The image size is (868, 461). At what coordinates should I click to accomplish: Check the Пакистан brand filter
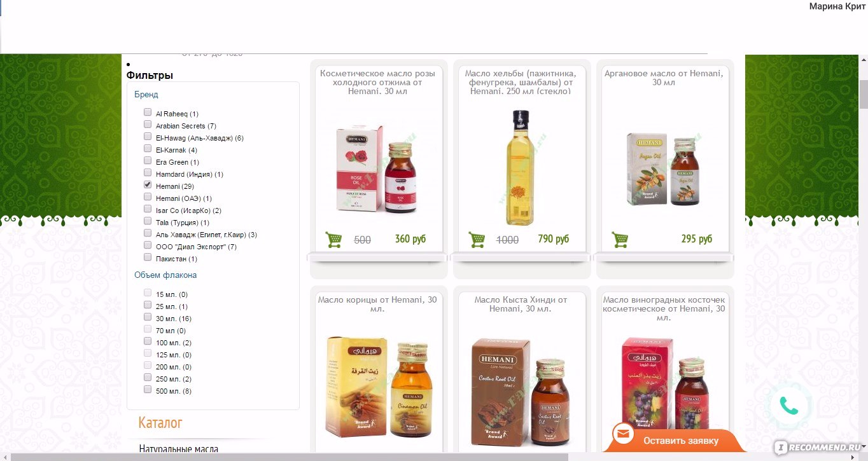(x=148, y=258)
